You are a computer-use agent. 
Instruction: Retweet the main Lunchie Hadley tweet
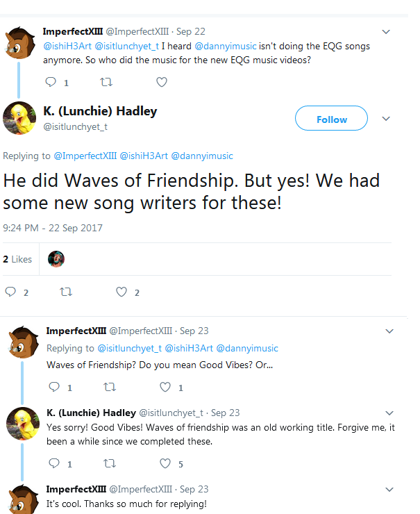click(x=67, y=292)
